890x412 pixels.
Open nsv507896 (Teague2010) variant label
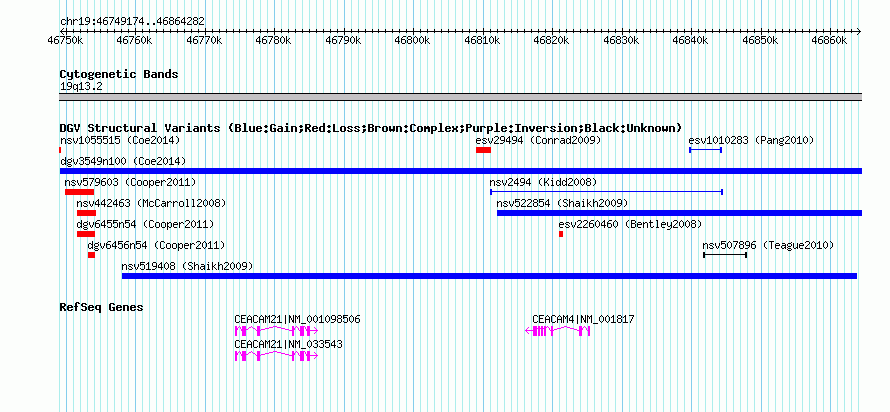pos(768,246)
